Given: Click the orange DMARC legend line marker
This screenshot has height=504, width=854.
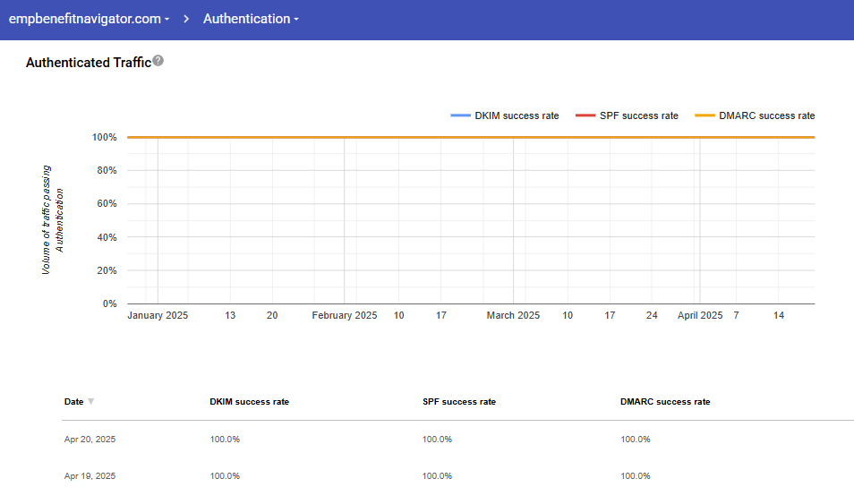Looking at the screenshot, I should click(705, 115).
